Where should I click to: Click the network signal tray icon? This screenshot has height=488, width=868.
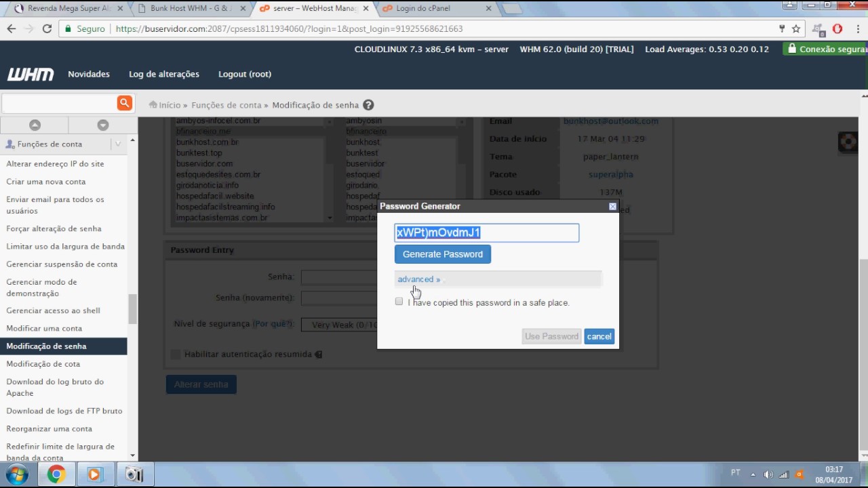783,474
